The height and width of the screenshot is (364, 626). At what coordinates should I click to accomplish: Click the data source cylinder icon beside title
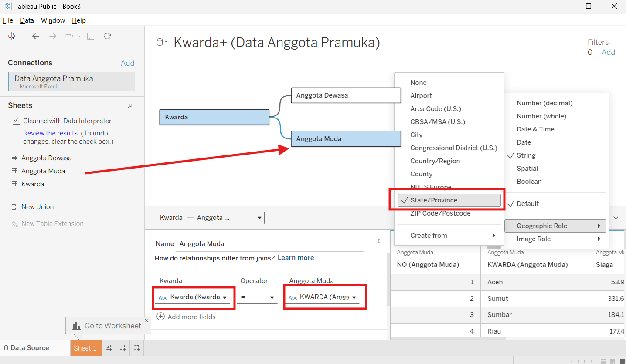[x=160, y=42]
